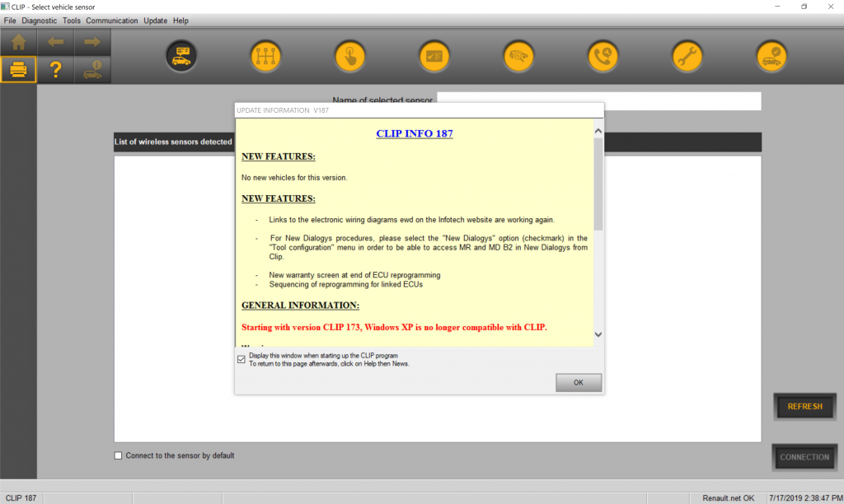Click "List of wireless sensors detected" header
Viewport: 844px width, 504px height.
pos(173,142)
